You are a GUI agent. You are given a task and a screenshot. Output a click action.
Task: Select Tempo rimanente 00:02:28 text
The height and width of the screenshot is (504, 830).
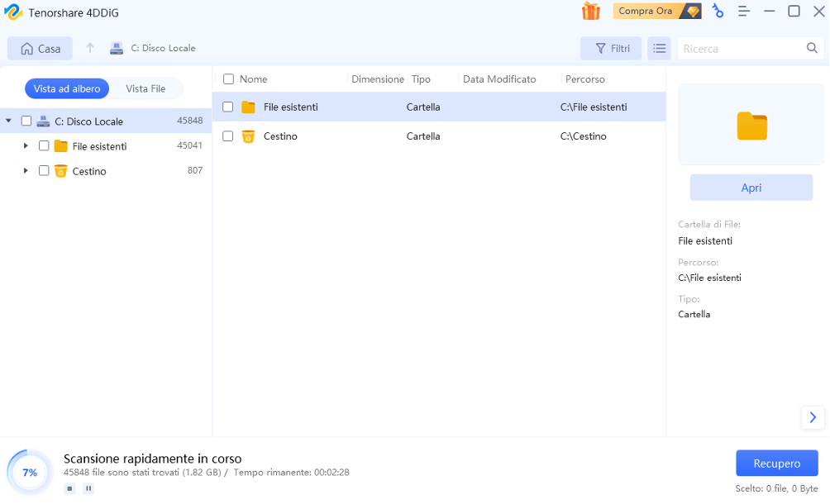point(291,473)
